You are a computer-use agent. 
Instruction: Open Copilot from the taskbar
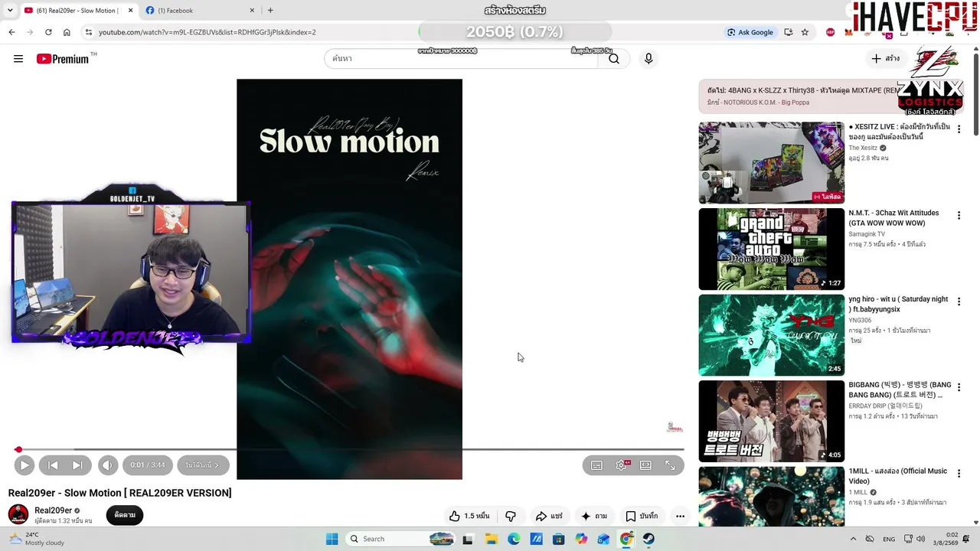click(x=582, y=539)
